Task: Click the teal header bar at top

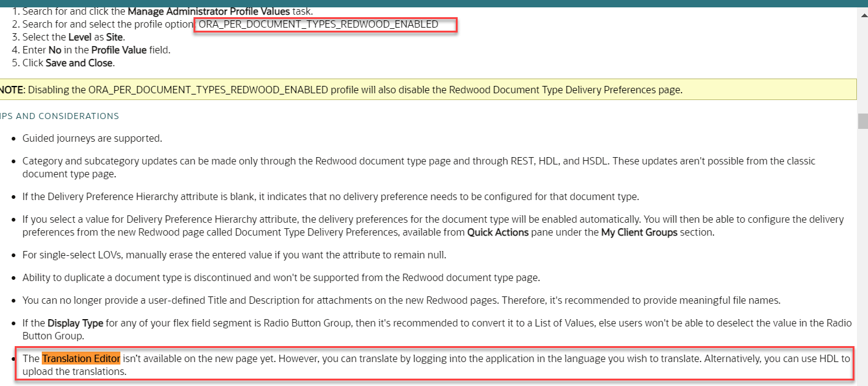Action: tap(430, 2)
